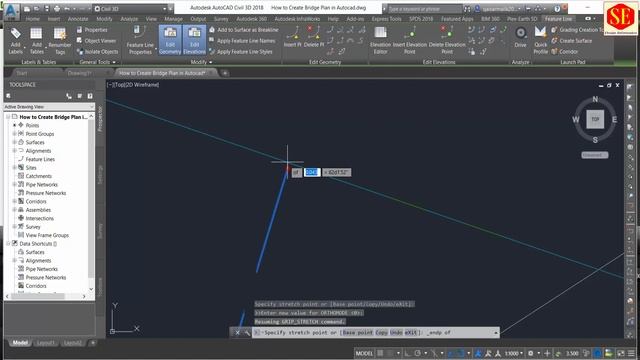Click the Add Labels tool
The width and height of the screenshot is (640, 360).
point(15,41)
